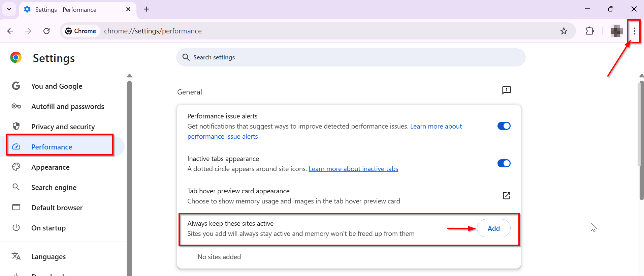Click the Search settings field
The image size is (644, 276).
click(350, 57)
